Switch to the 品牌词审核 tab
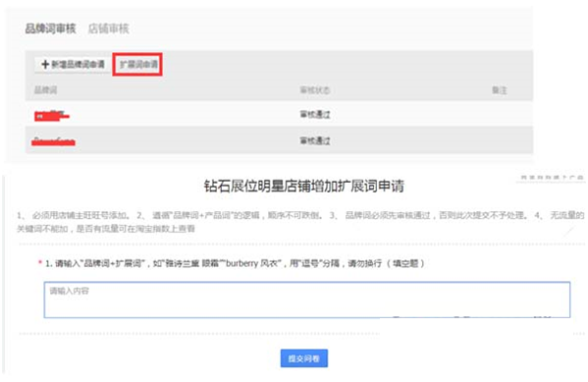Image resolution: width=588 pixels, height=382 pixels. click(x=50, y=28)
